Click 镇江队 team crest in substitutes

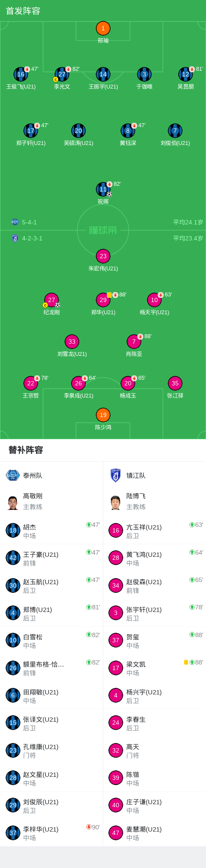click(116, 476)
